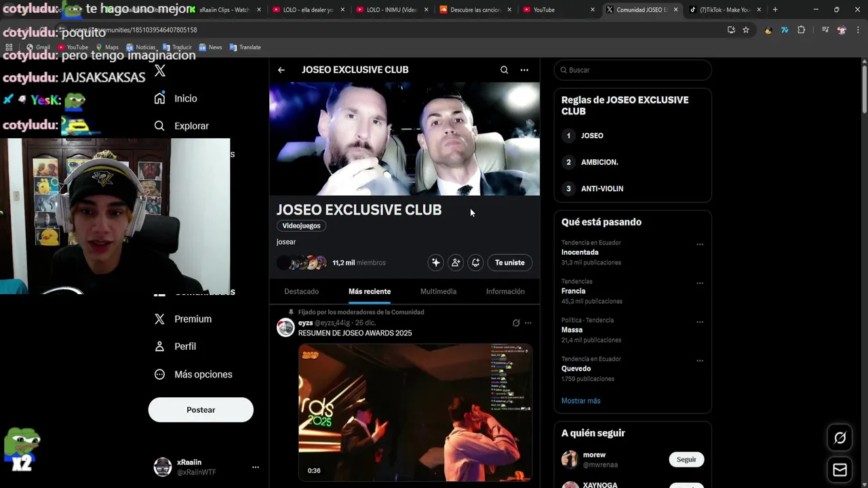Close the Comunidad JOSEO browser tab
Image resolution: width=868 pixels, height=488 pixels.
675,9
